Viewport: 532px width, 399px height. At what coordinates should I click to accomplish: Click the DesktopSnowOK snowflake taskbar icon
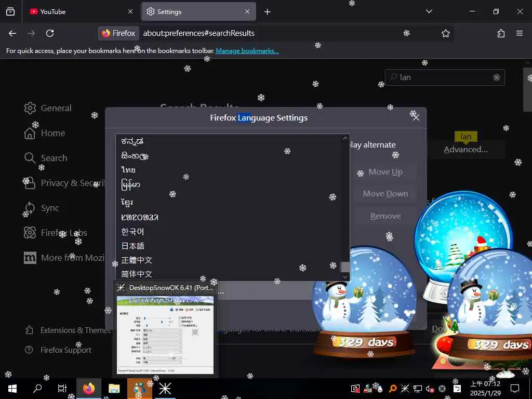165,389
